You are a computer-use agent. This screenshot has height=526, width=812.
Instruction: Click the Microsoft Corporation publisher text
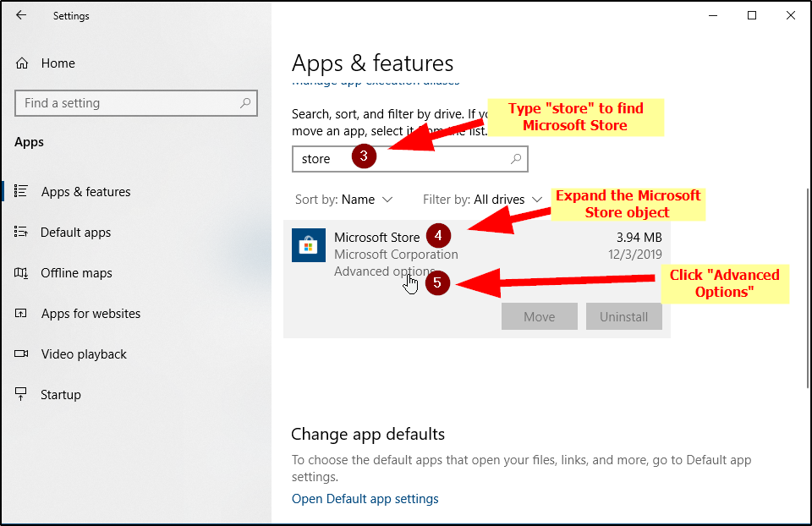396,255
